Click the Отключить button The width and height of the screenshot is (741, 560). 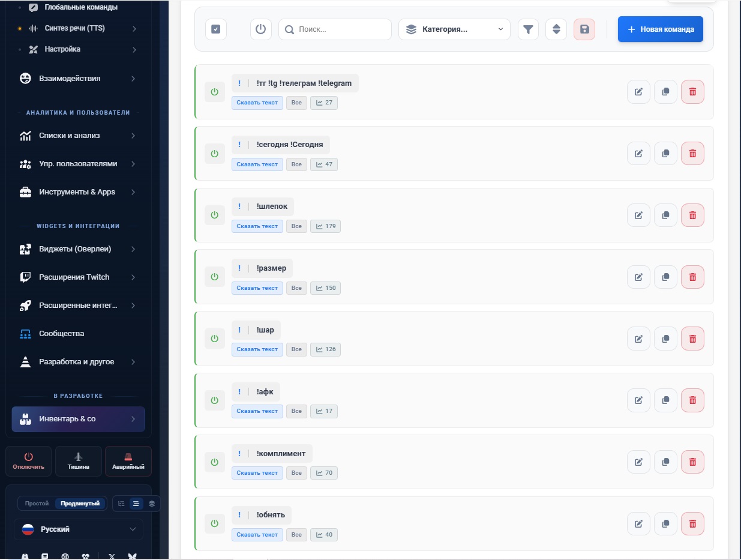point(28,461)
